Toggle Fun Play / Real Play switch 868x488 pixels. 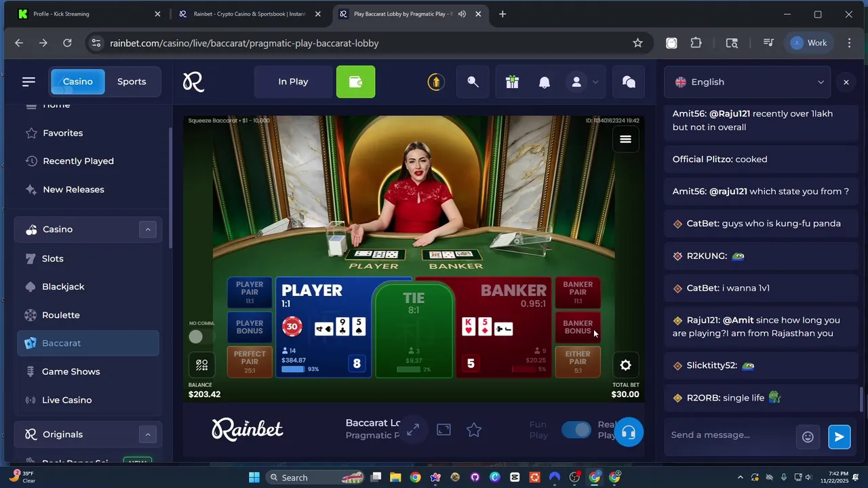(x=576, y=430)
